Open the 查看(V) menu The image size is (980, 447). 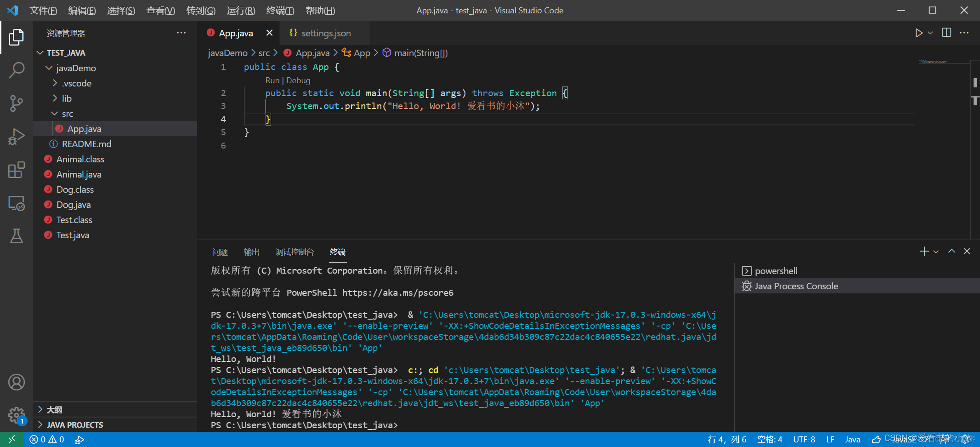coord(161,11)
